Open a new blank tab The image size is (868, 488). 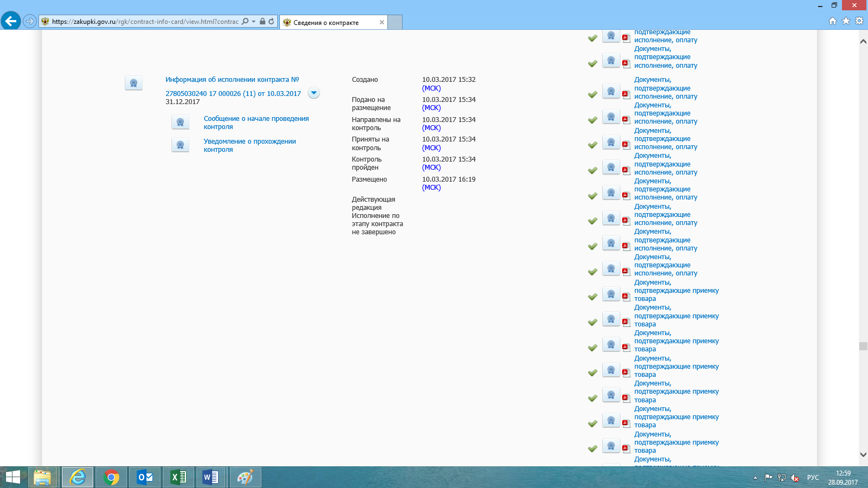coord(395,22)
